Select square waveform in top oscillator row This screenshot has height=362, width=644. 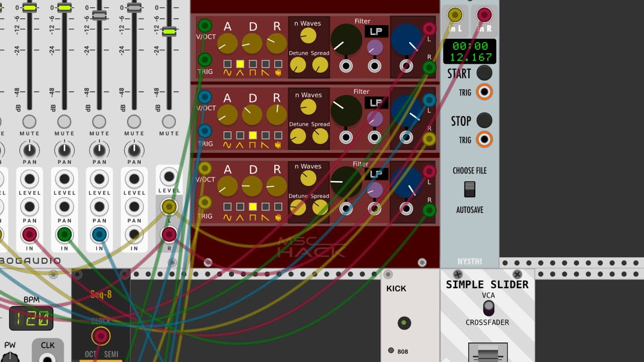point(253,64)
